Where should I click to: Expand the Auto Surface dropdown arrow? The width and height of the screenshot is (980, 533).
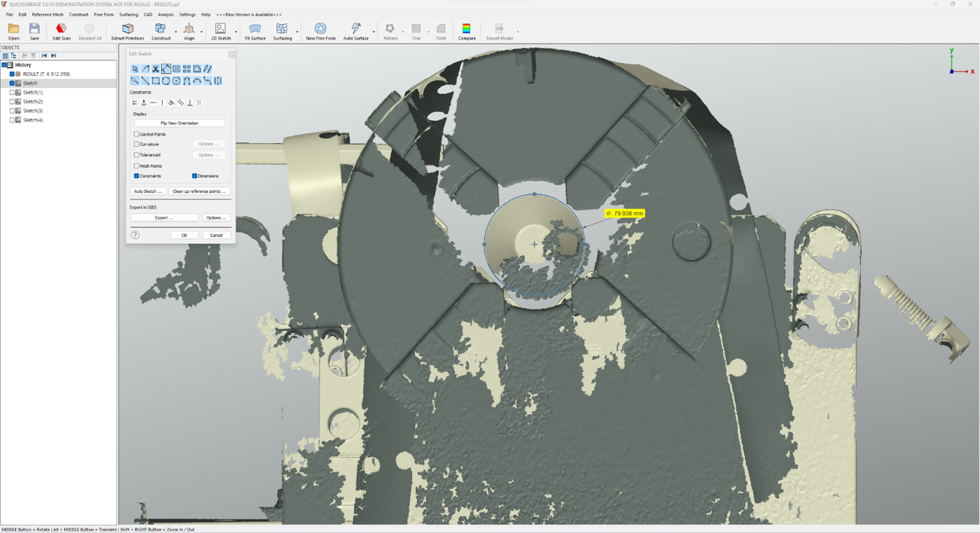tap(374, 32)
